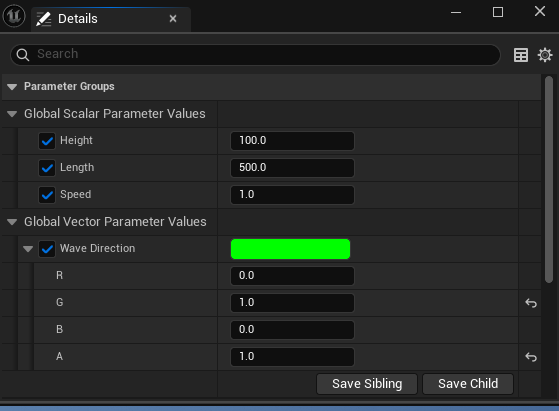Open the details view settings gear
The image size is (559, 411).
pos(545,55)
